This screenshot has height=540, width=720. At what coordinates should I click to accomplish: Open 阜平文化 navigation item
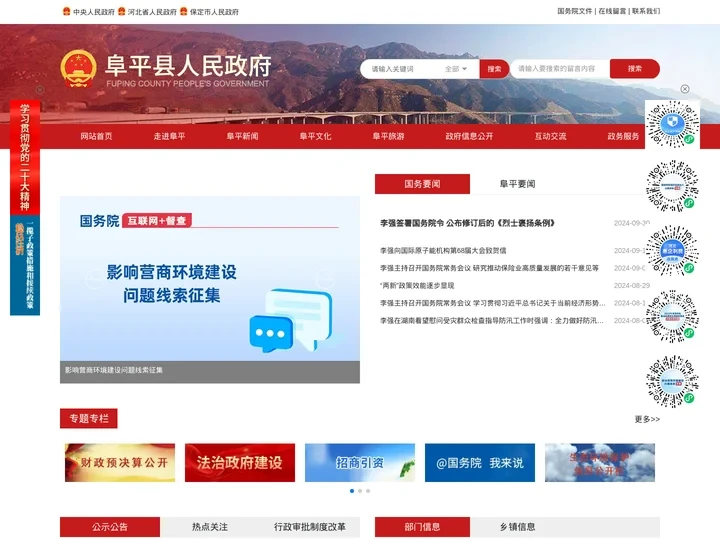(315, 136)
